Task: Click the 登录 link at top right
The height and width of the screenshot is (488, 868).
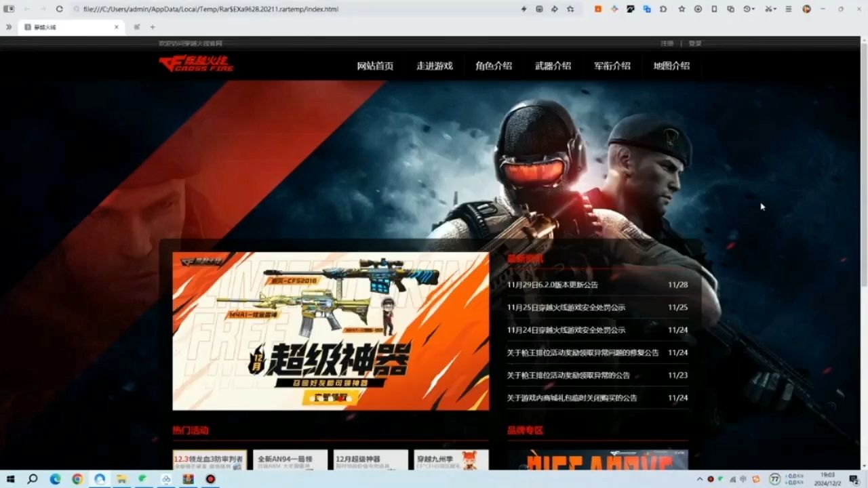Action: point(695,43)
